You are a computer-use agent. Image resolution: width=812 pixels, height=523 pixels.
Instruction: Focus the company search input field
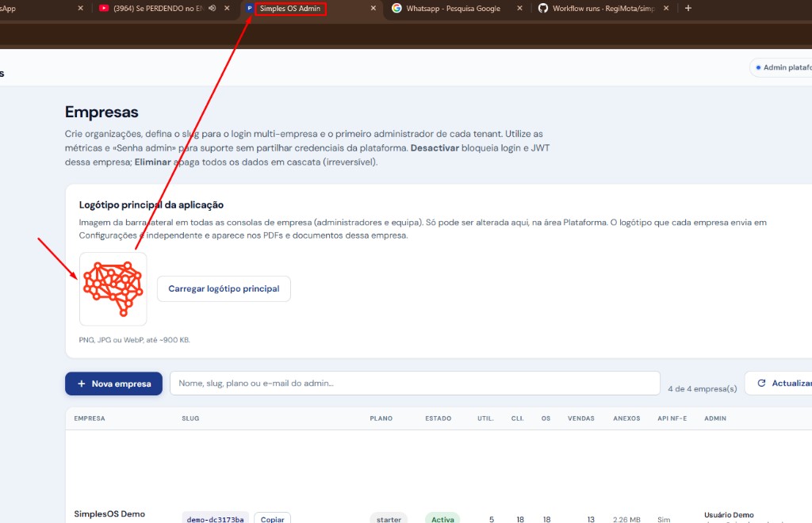(x=415, y=384)
